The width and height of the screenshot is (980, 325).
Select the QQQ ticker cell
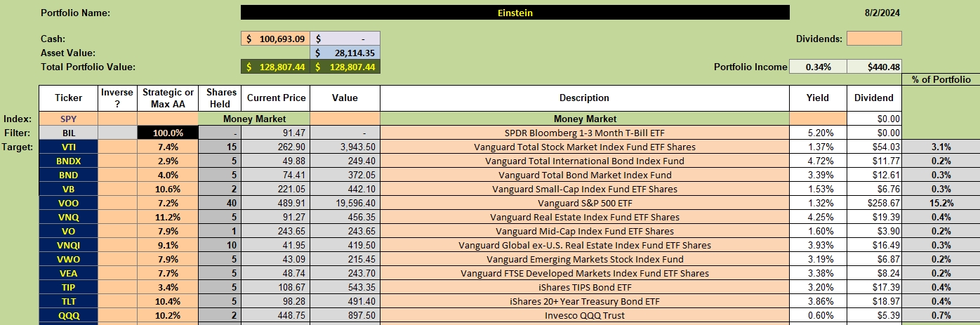[x=68, y=315]
